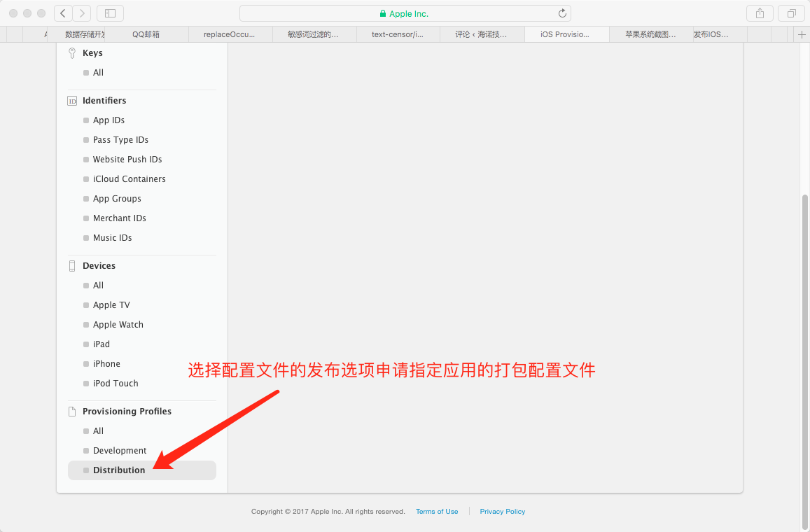Open the Devices section heading

pos(99,265)
